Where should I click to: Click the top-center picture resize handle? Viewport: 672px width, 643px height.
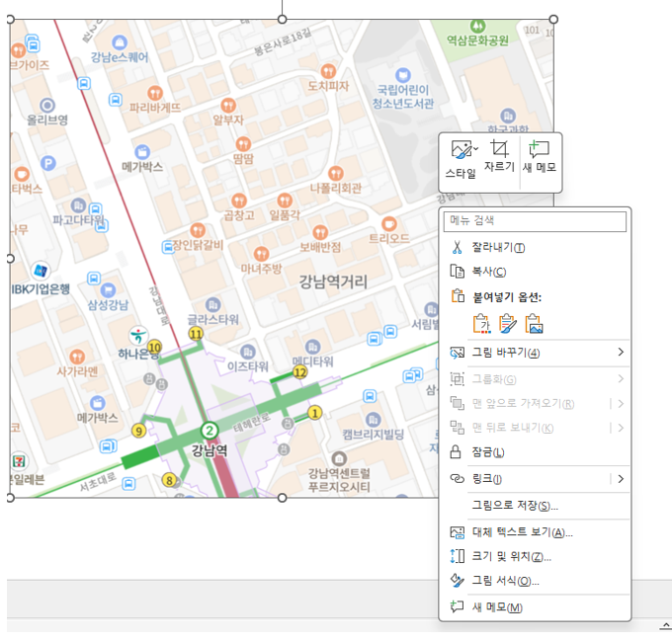click(282, 20)
